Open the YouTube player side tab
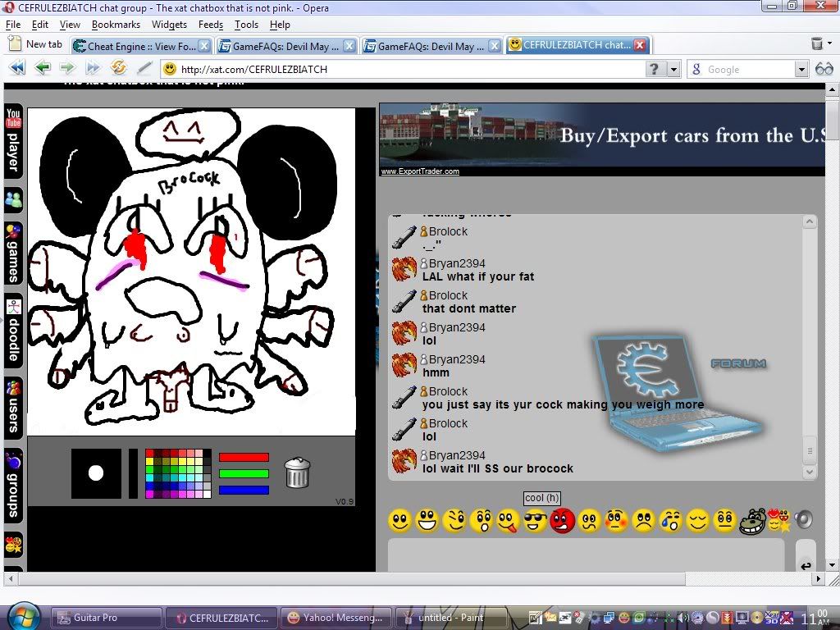This screenshot has height=630, width=840. pos(13,141)
